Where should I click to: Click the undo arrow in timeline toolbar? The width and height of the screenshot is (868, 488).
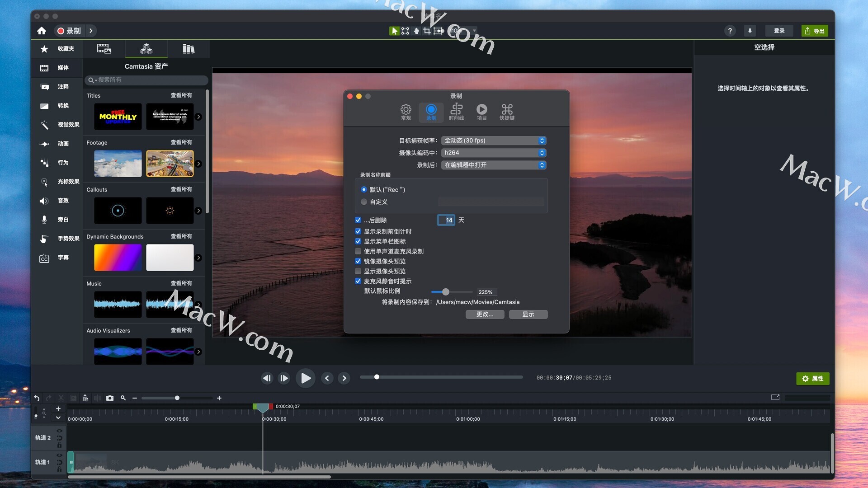[x=37, y=398]
